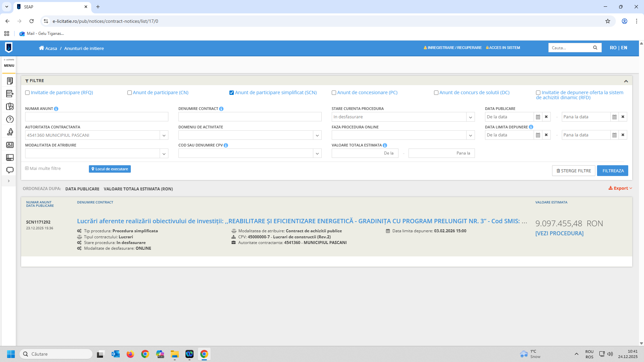
Task: Open the Export menu
Action: coord(620,188)
